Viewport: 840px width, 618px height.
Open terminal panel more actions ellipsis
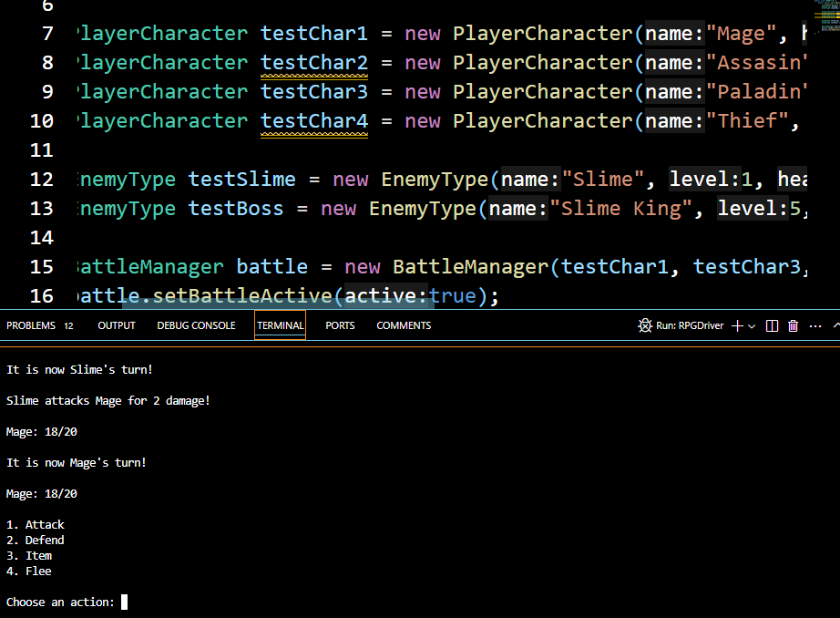[x=814, y=325]
